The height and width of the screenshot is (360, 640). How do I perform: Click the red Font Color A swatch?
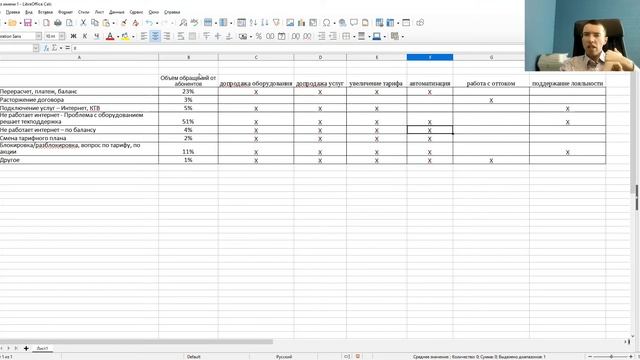[110, 36]
